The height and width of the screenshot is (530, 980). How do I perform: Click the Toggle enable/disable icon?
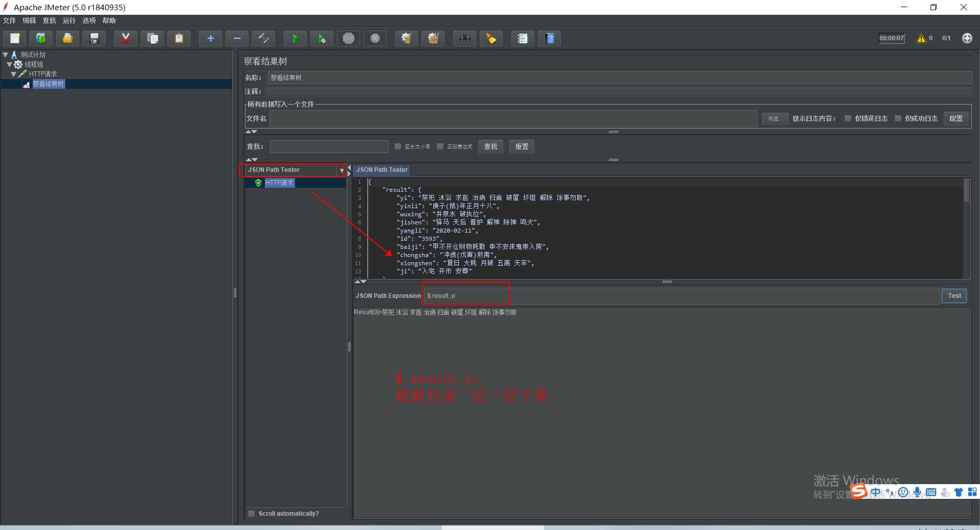pos(263,38)
